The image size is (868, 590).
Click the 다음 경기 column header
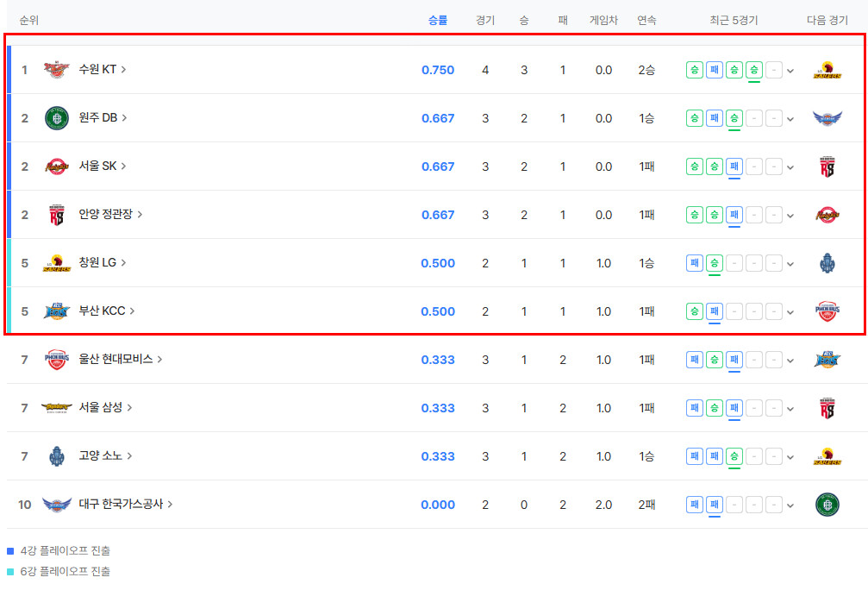(827, 21)
